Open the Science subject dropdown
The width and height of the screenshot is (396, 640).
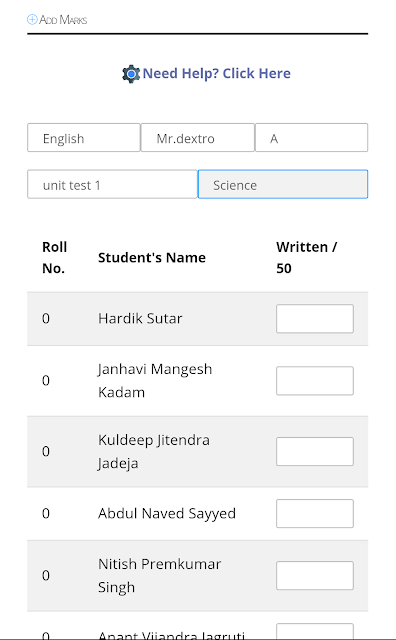click(x=283, y=184)
